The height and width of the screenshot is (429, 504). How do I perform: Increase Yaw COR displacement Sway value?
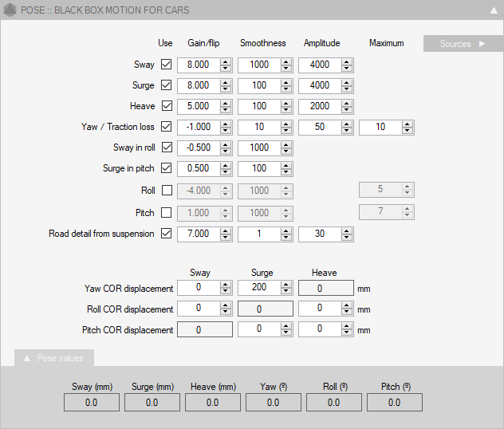click(x=226, y=285)
